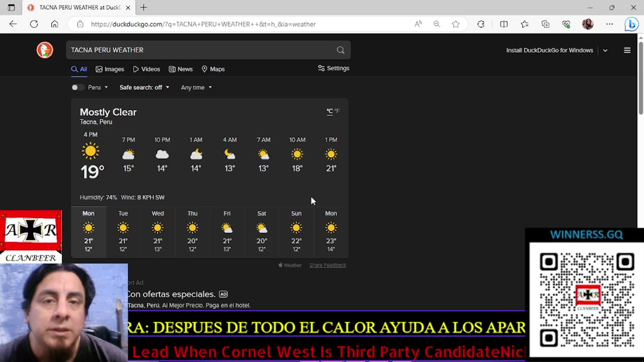Click 7 PM hourly forecast
This screenshot has height=362, width=644.
point(128,155)
